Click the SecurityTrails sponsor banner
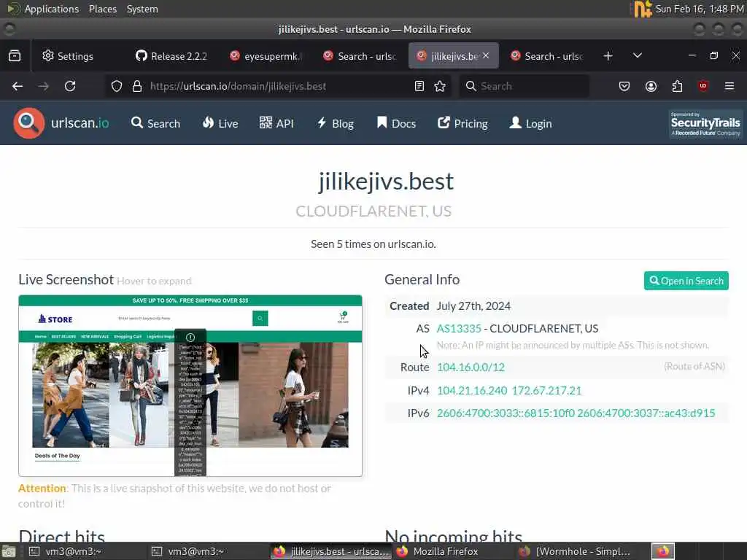747x560 pixels. [705, 124]
